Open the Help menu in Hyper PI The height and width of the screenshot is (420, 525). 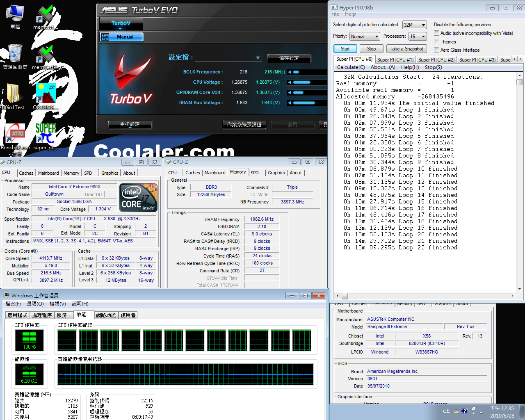(350, 14)
